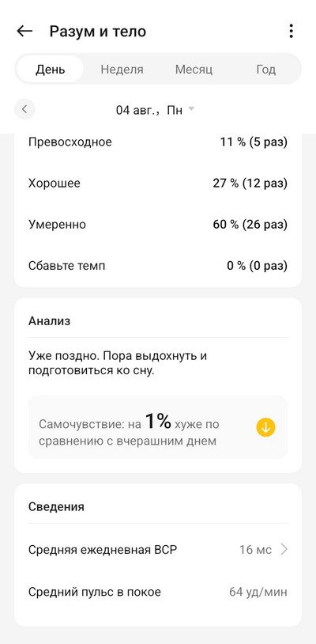Viewport: 316px width, 644px height.
Task: Open the three-dot overflow menu
Action: 291,31
